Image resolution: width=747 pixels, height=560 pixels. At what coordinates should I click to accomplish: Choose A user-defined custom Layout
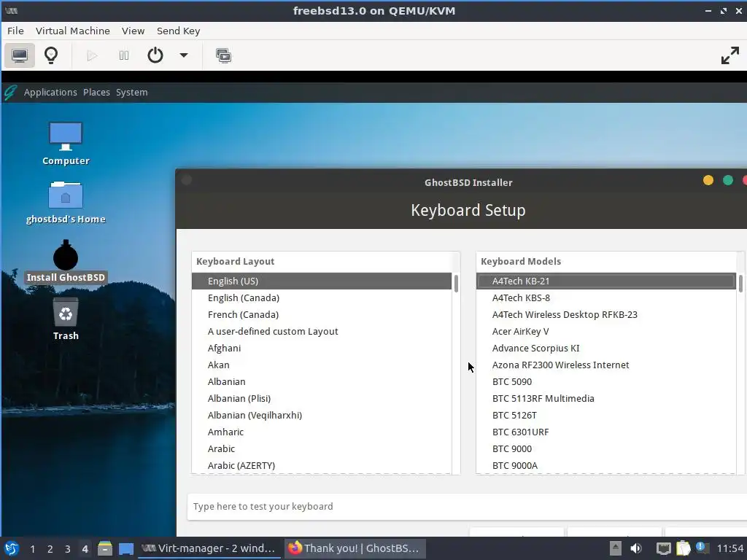coord(322,332)
